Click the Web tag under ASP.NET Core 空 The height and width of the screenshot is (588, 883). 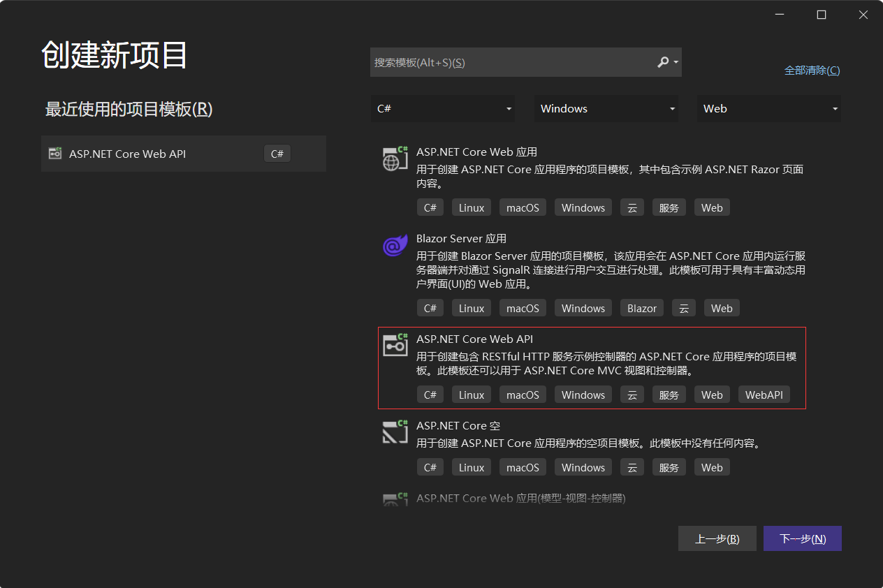(x=712, y=467)
